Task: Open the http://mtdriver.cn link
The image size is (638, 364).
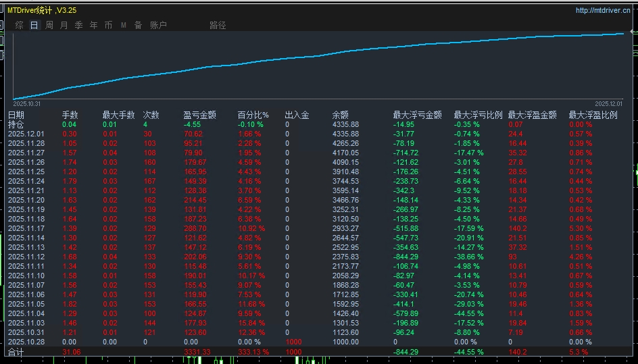Action: [x=603, y=10]
